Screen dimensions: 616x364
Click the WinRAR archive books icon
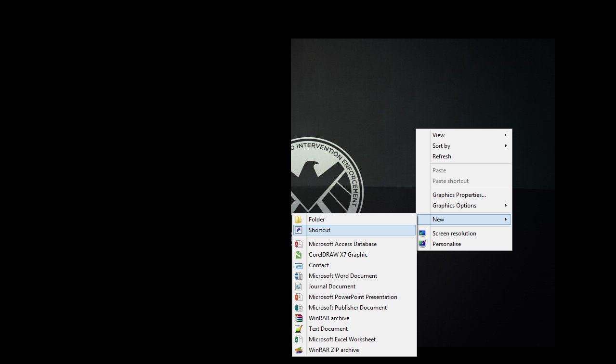pyautogui.click(x=299, y=318)
